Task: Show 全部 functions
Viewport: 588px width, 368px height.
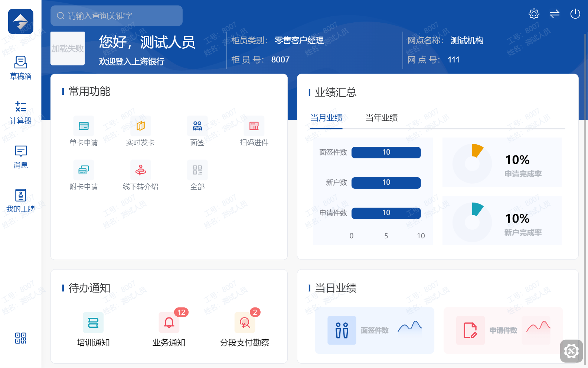Action: pyautogui.click(x=197, y=175)
